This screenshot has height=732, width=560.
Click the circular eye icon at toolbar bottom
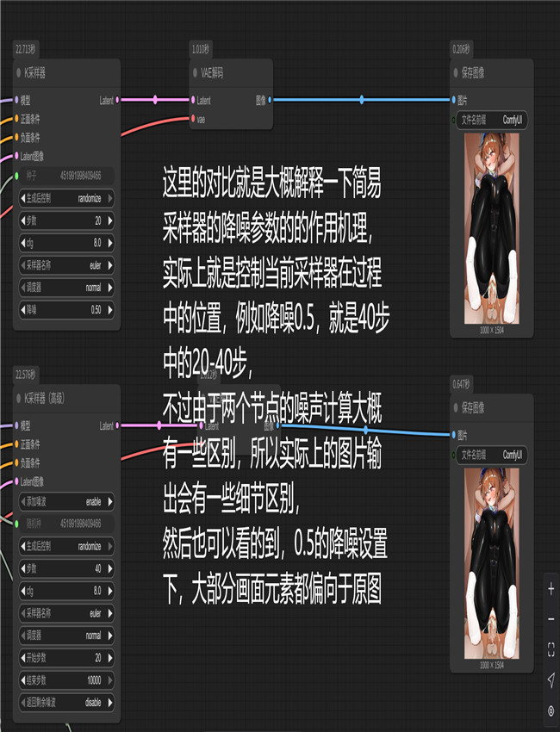pos(551,710)
